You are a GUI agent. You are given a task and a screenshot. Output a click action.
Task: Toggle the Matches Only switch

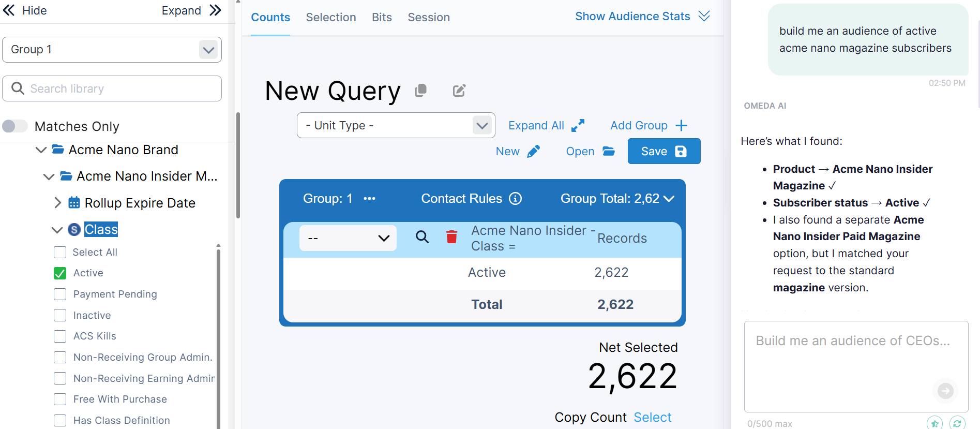[x=14, y=126]
